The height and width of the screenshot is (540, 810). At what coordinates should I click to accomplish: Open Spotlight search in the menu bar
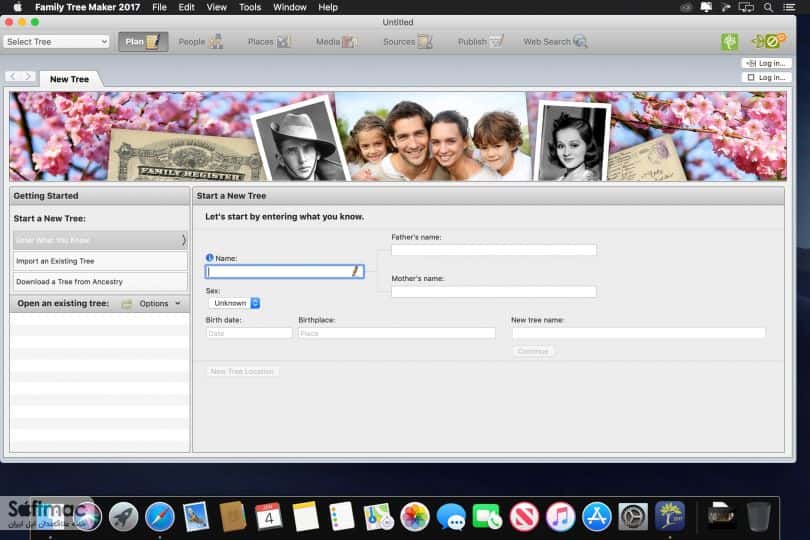(x=769, y=7)
